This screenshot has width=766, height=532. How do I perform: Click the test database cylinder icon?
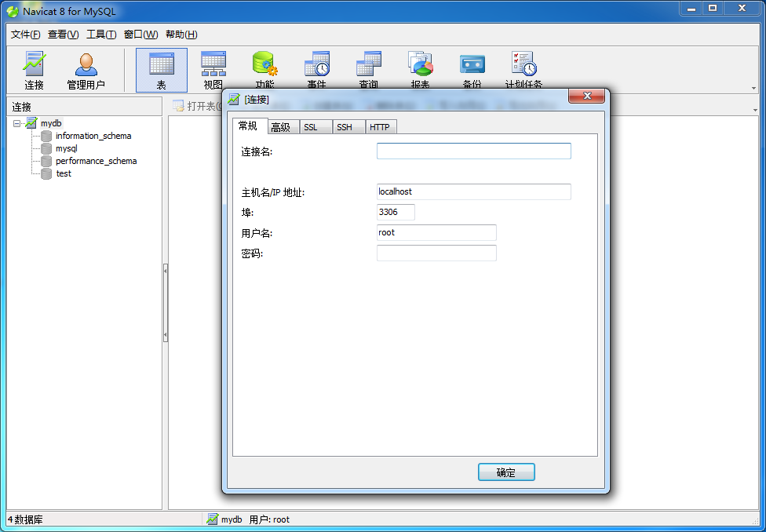click(x=46, y=173)
